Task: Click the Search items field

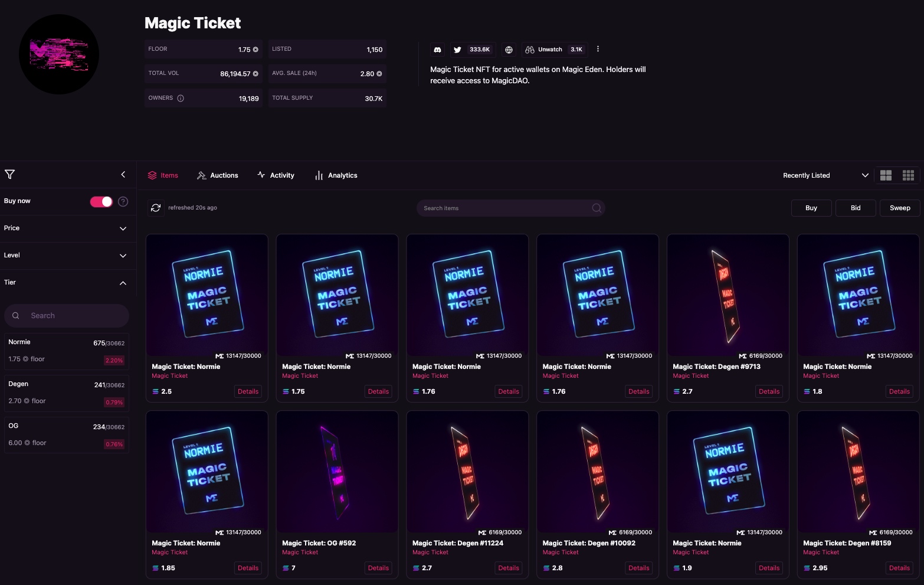Action: tap(505, 208)
